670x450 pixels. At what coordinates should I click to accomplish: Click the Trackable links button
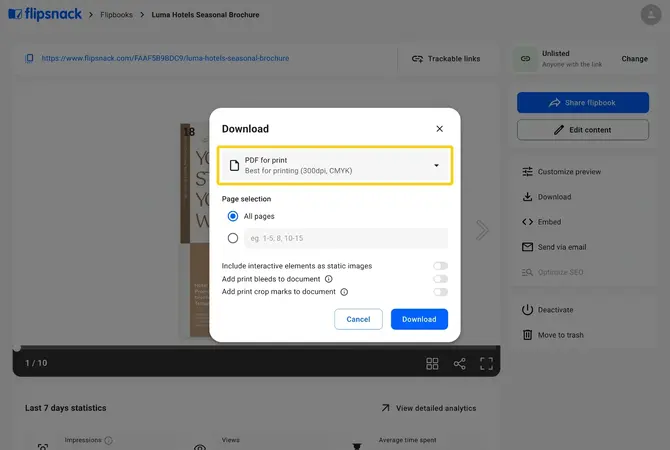point(446,59)
